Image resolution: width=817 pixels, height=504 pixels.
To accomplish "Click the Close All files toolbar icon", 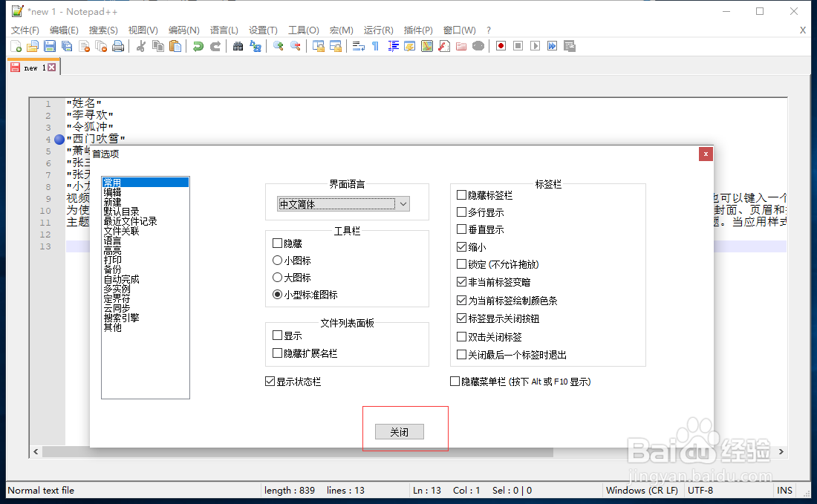I will click(101, 46).
